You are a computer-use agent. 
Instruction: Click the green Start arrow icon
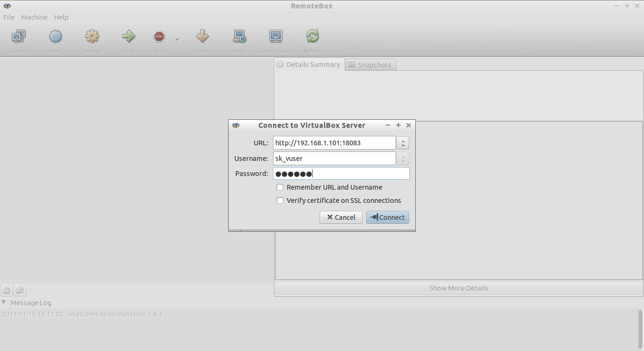click(x=129, y=36)
